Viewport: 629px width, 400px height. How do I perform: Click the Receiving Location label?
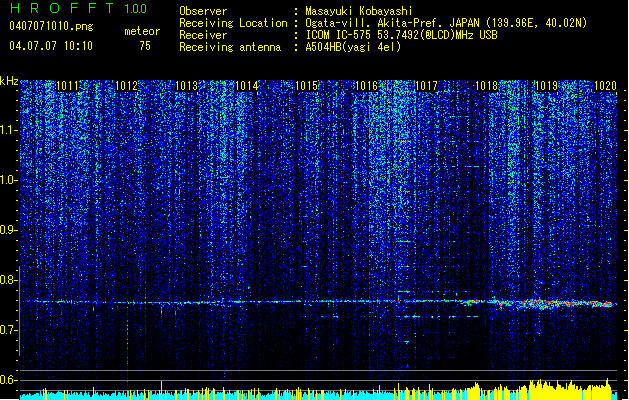point(233,23)
